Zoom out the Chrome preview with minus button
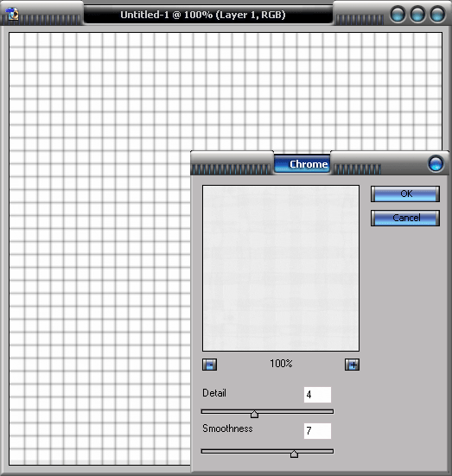Viewport: 452px width, 476px height. (x=210, y=365)
